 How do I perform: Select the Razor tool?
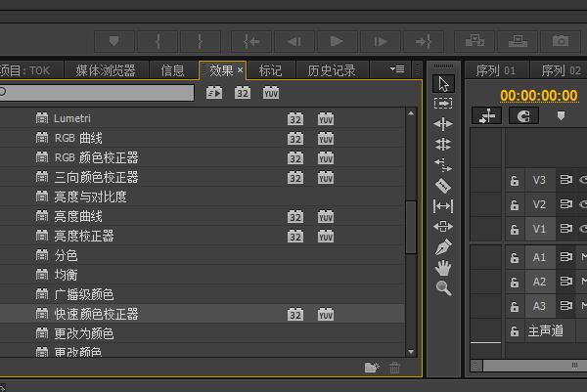pyautogui.click(x=443, y=186)
